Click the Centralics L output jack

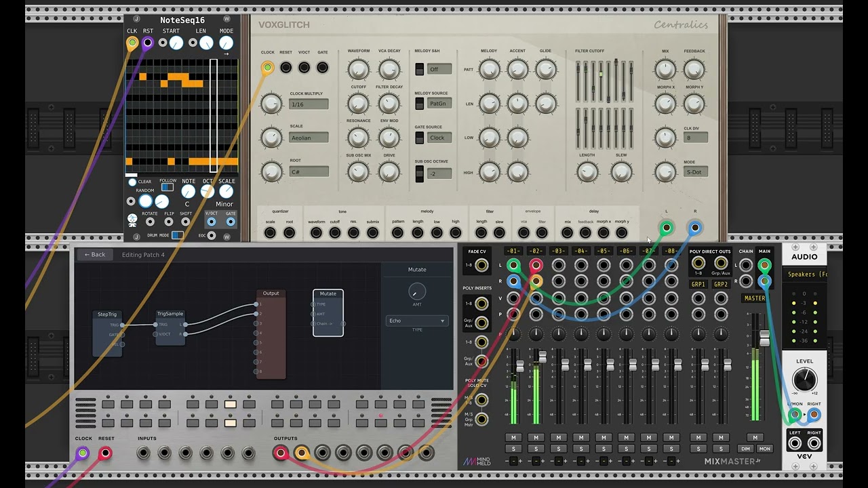[666, 228]
